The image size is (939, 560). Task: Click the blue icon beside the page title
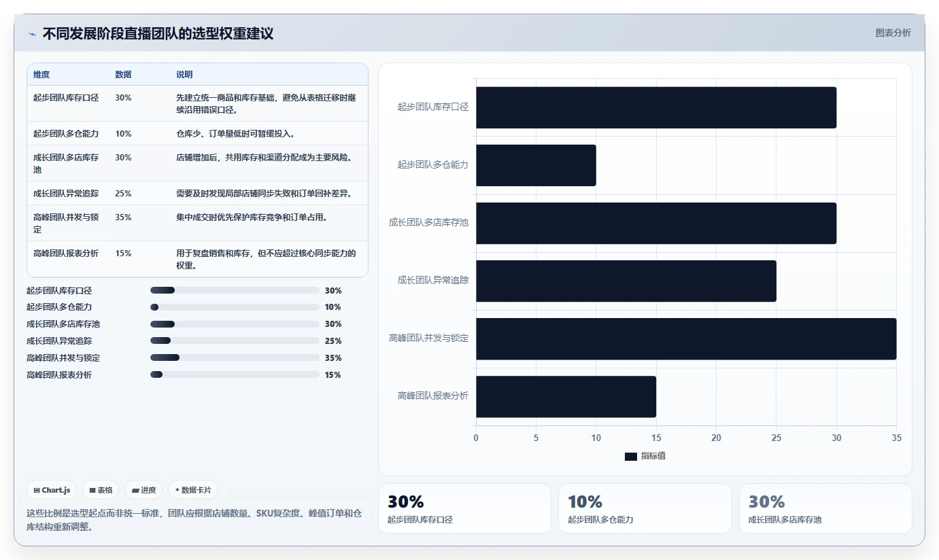32,34
